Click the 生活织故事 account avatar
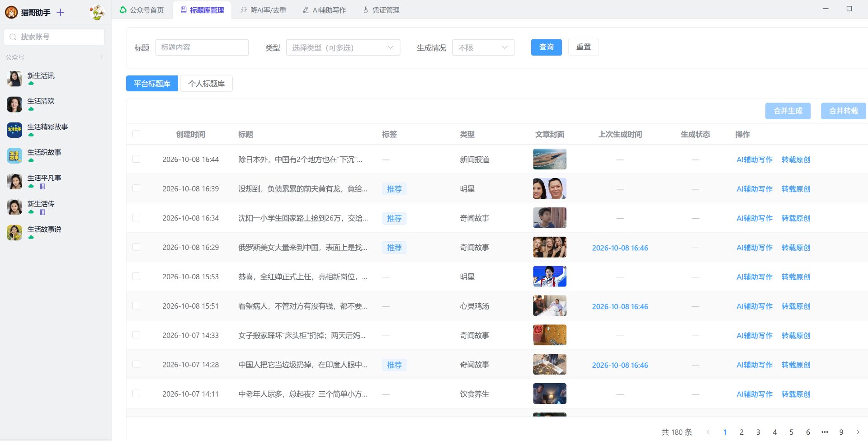Viewport: 868px width, 441px height. pos(14,155)
